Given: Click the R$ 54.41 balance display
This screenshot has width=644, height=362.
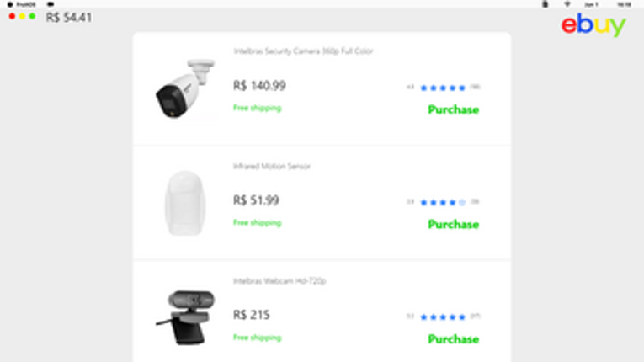Looking at the screenshot, I should (68, 17).
